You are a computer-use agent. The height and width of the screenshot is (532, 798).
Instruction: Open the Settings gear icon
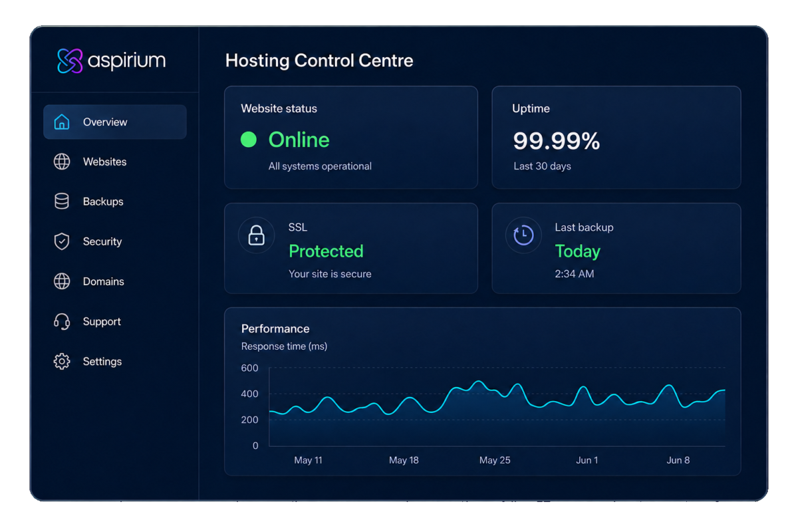point(62,362)
